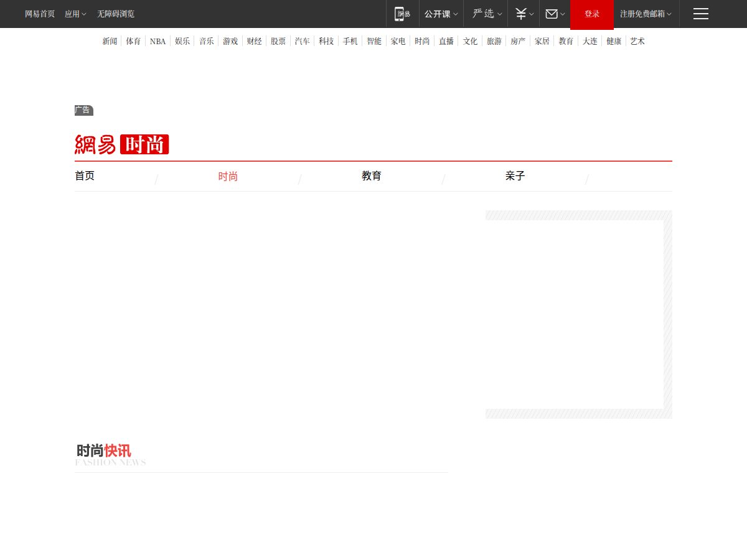Click the 时尚快讯 section heading

tap(104, 451)
